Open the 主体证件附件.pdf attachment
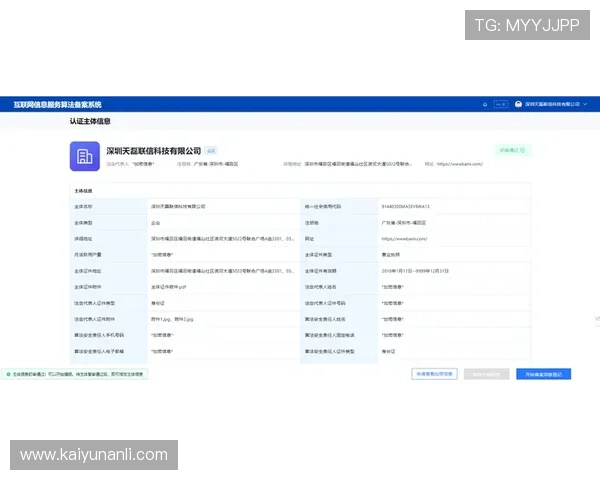This screenshot has height=480, width=600. pos(168,287)
